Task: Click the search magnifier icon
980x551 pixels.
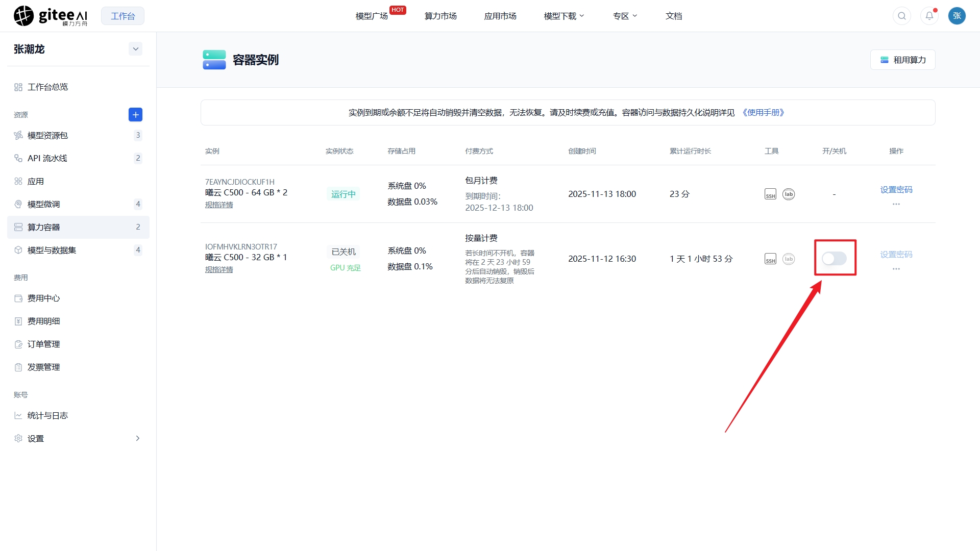Action: 902,16
